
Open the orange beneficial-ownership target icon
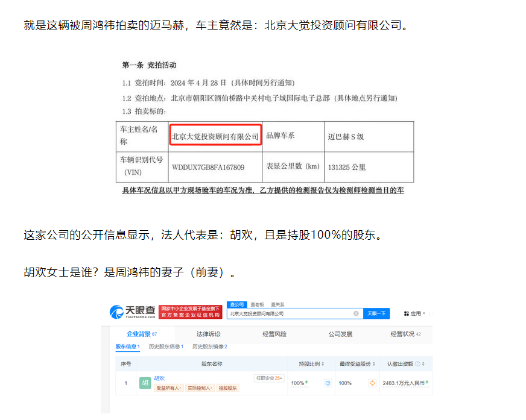(x=372, y=383)
